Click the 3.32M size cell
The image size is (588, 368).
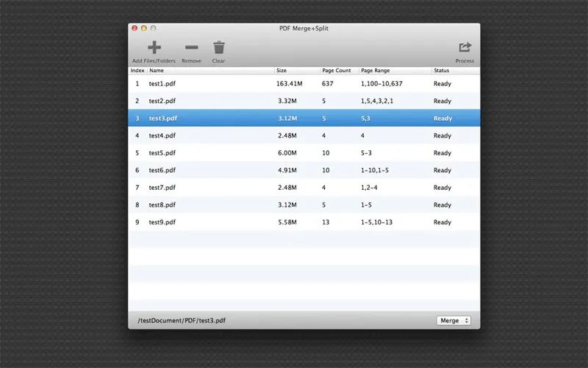pos(287,101)
